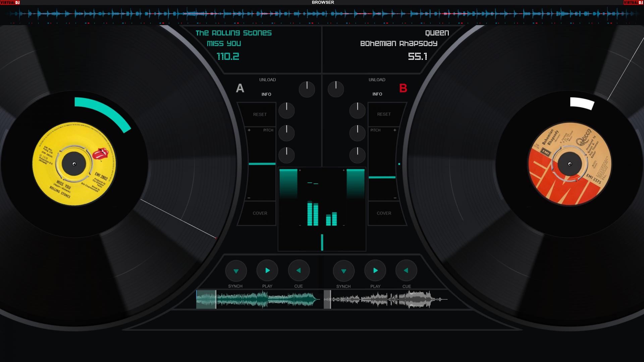Unload the track from deck A
The image size is (644, 362).
pyautogui.click(x=267, y=80)
